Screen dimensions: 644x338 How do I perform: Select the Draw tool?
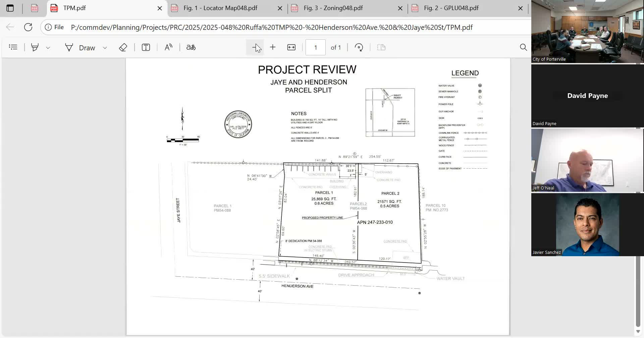pos(80,48)
